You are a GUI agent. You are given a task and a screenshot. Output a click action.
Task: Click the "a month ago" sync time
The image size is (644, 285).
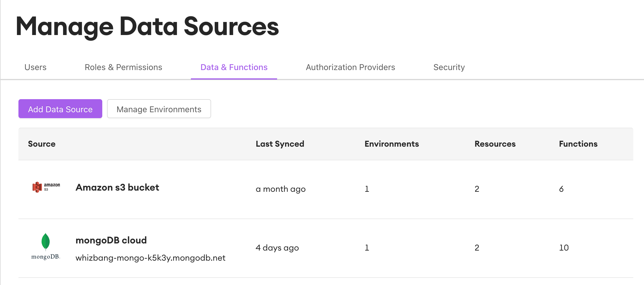coord(280,189)
